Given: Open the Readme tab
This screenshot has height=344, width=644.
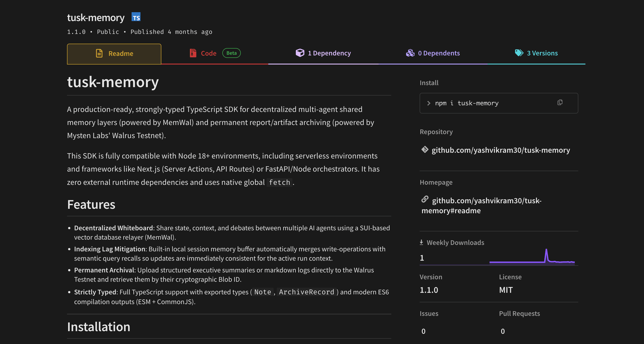Looking at the screenshot, I should 114,54.
